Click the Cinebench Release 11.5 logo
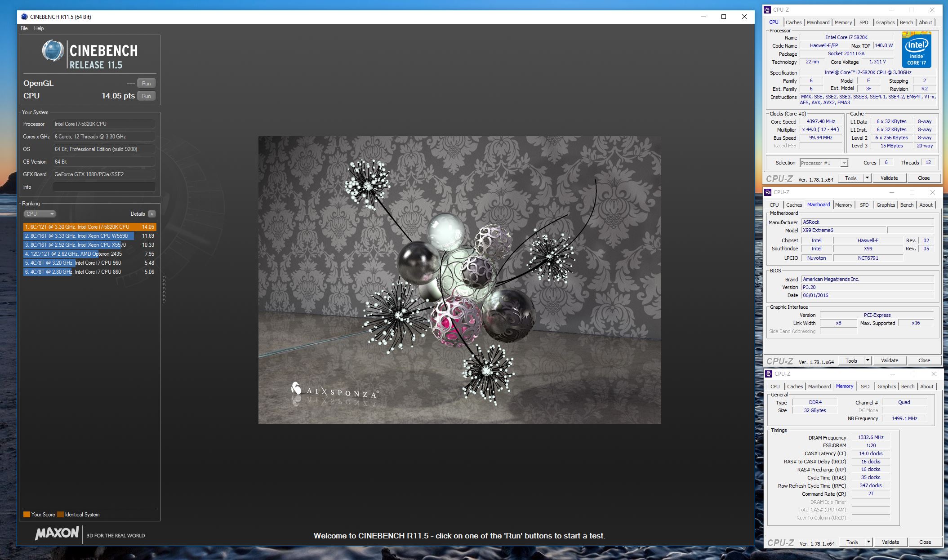 [x=90, y=55]
